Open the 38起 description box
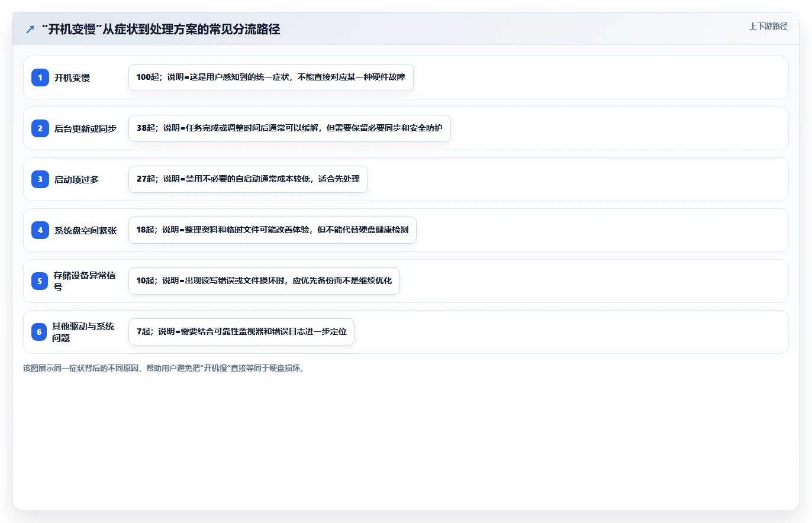The height and width of the screenshot is (523, 812). point(289,128)
